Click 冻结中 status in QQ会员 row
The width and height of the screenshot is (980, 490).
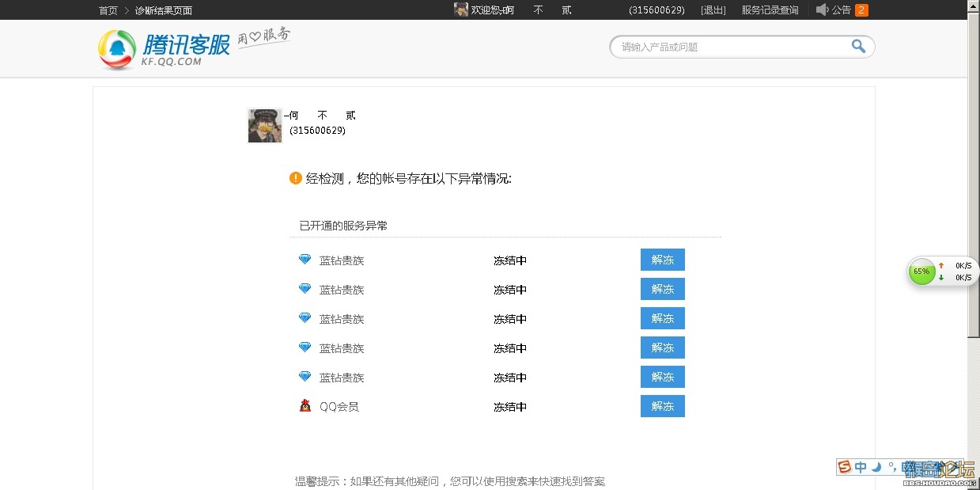[x=510, y=407]
